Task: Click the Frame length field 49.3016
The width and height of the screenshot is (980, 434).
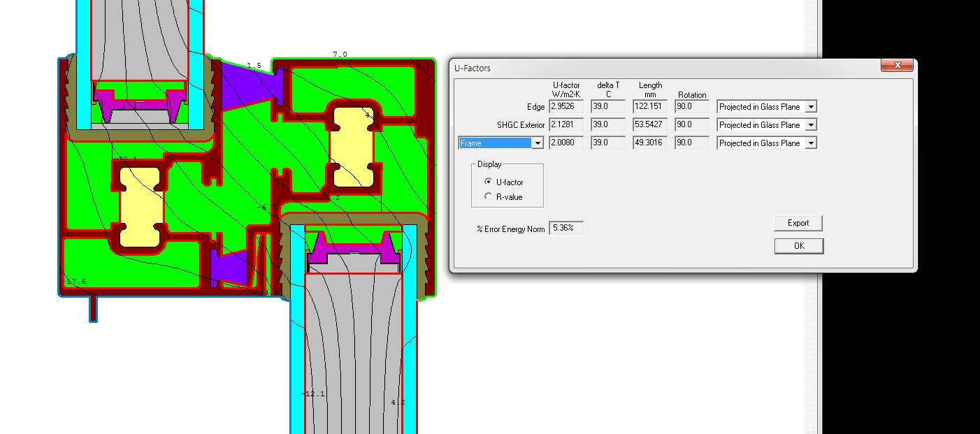Action: (x=650, y=143)
